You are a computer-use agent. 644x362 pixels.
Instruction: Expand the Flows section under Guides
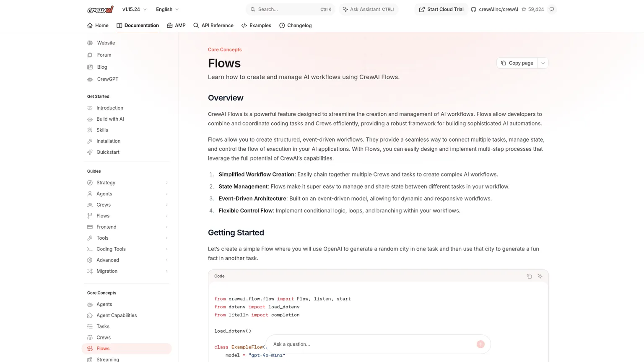pos(127,216)
